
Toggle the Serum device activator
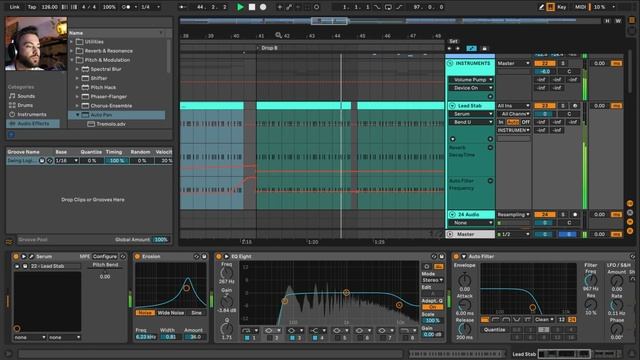coord(16,256)
